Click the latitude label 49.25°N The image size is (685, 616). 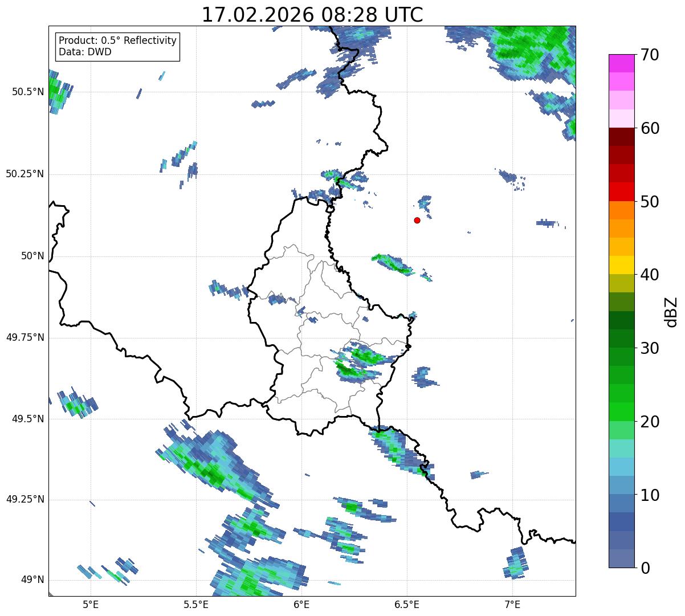pos(25,499)
